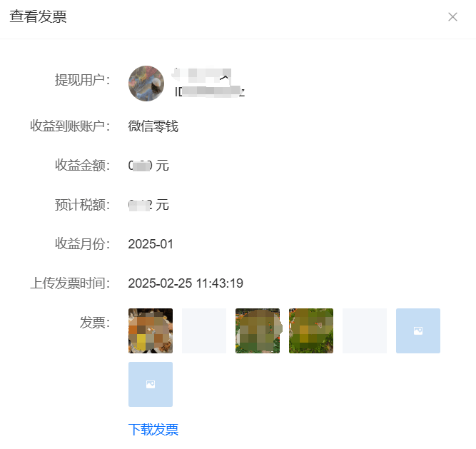The height and width of the screenshot is (449, 476).
Task: Click the blurred username beside the avatar
Action: pos(202,75)
